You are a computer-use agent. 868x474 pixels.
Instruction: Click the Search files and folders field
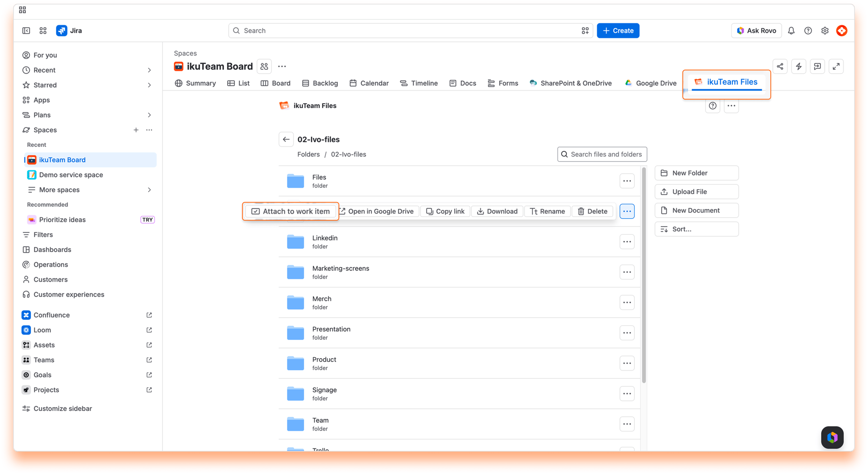tap(602, 154)
